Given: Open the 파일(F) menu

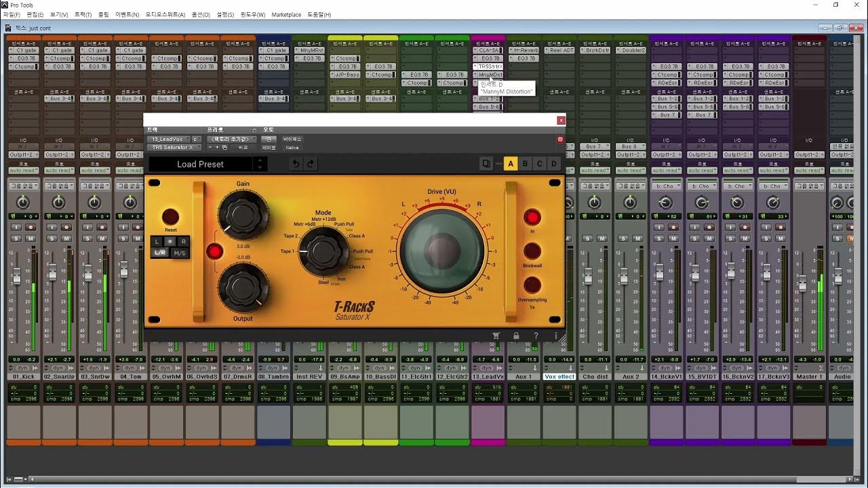Looking at the screenshot, I should tap(12, 14).
